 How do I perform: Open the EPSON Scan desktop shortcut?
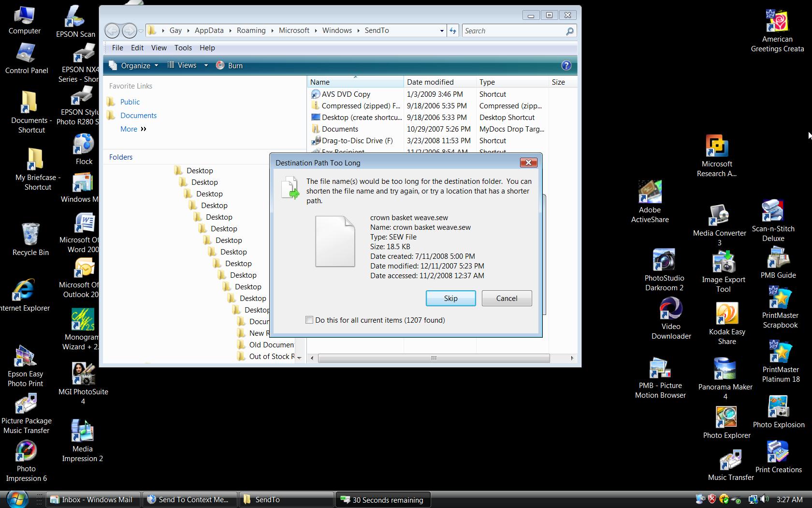75,22
